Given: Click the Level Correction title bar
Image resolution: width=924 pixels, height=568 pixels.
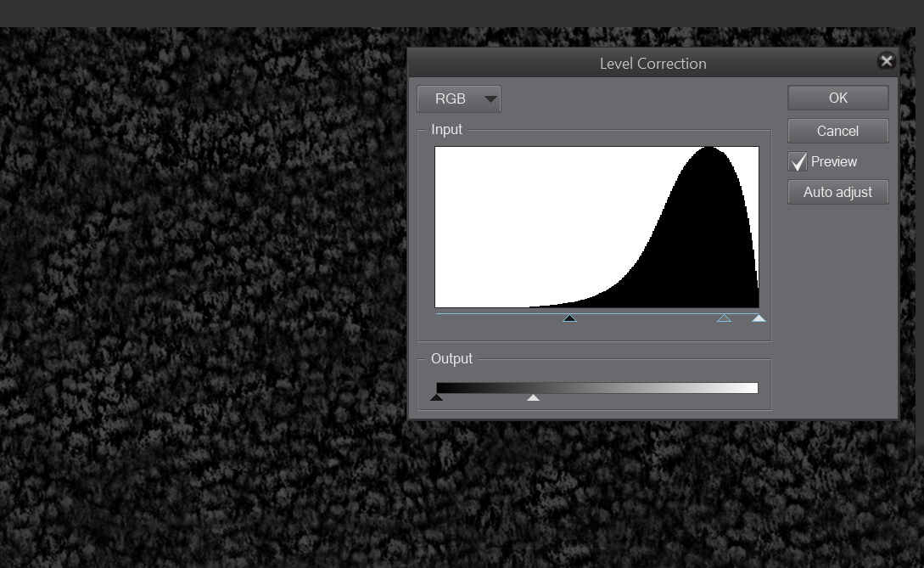Looking at the screenshot, I should tap(652, 63).
